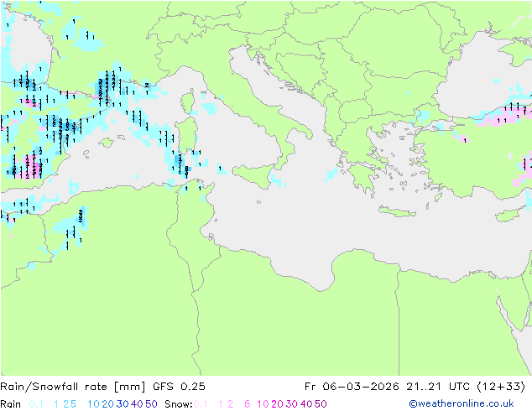
Task: Select rain legend value 40 in dark blue
Action: [x=137, y=404]
